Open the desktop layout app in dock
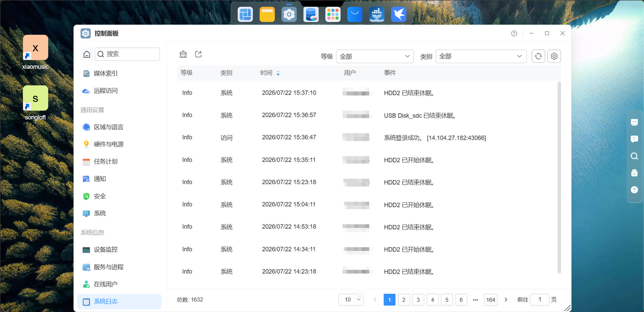Screen dimensions: 644x312 point(246,15)
